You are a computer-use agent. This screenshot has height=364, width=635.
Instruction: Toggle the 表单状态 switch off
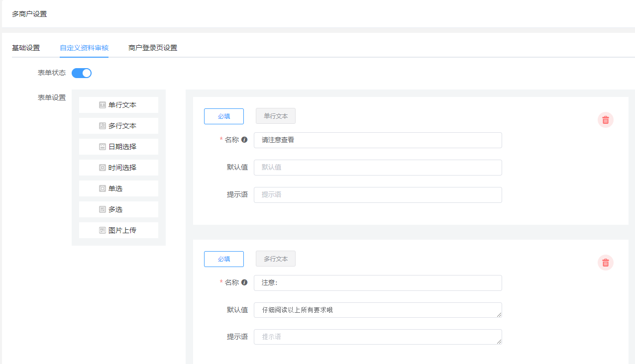pos(82,73)
